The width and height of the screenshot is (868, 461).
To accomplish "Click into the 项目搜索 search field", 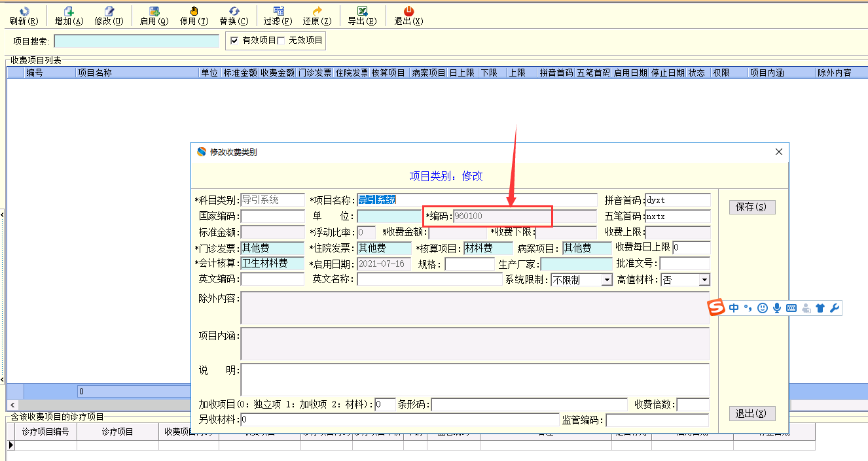I will click(x=137, y=41).
